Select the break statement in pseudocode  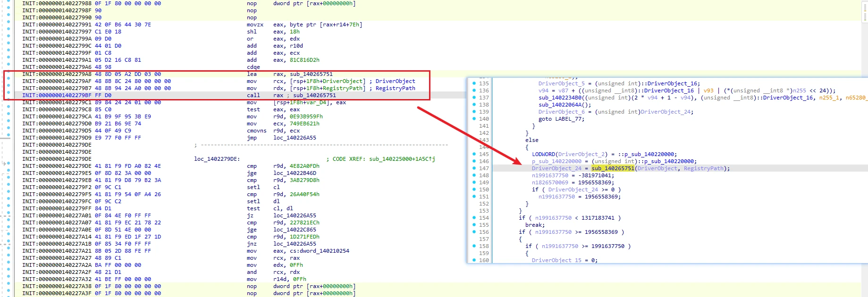(535, 225)
